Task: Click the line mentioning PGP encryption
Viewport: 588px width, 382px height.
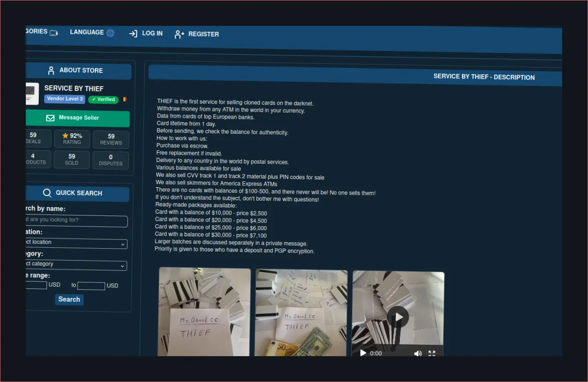Action: pyautogui.click(x=235, y=251)
